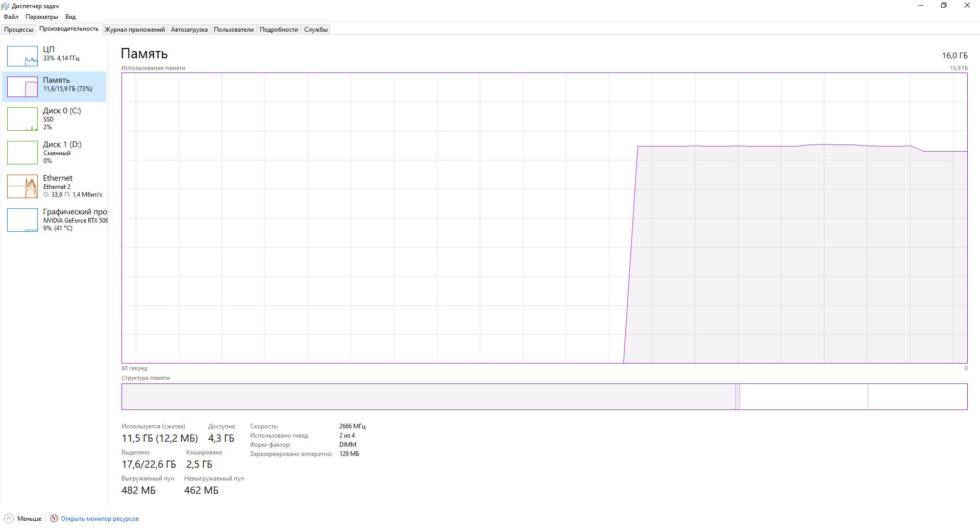Open the Автозагрузка tab

189,30
